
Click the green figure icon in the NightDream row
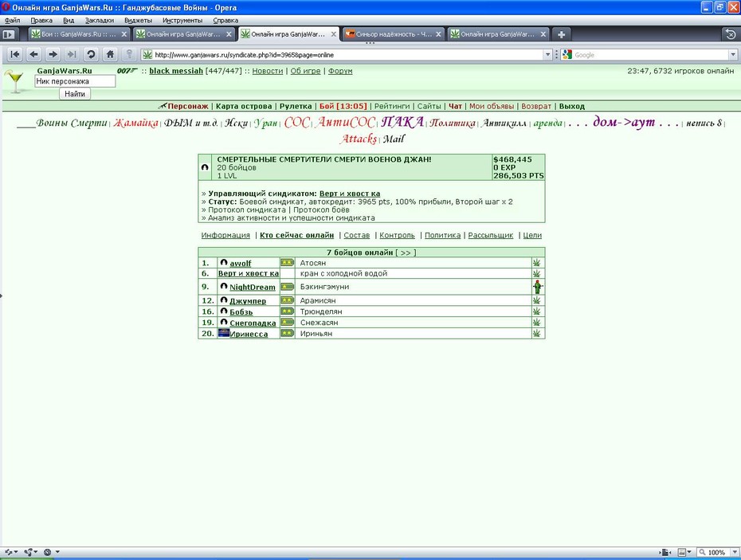tap(537, 287)
